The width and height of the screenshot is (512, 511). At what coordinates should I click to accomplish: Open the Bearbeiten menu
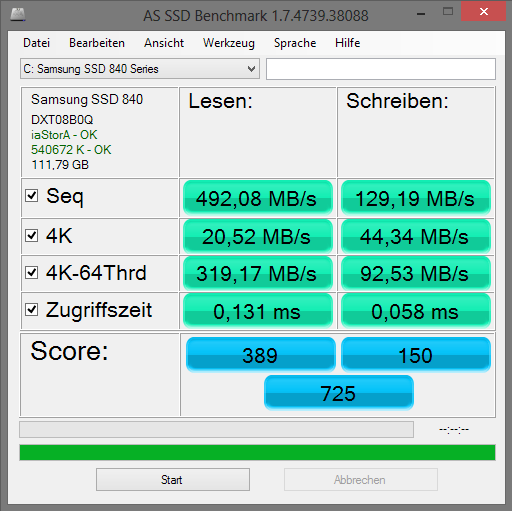(97, 43)
